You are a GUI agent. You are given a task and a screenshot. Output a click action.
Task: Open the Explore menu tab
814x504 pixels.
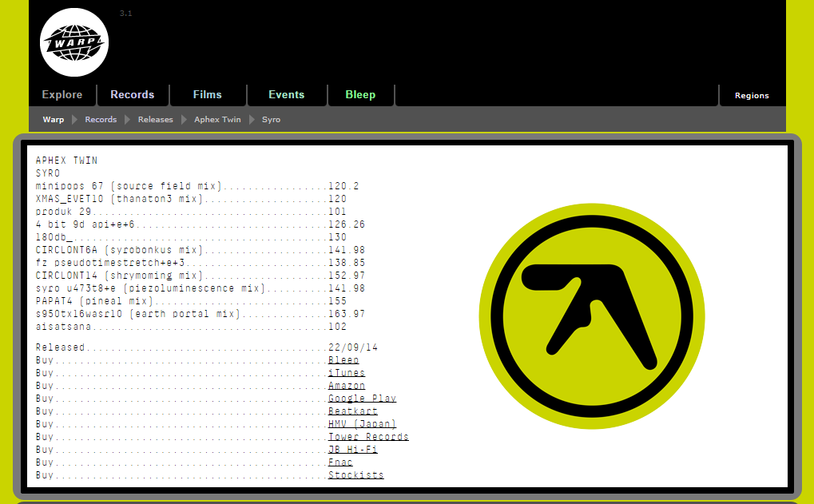point(62,94)
